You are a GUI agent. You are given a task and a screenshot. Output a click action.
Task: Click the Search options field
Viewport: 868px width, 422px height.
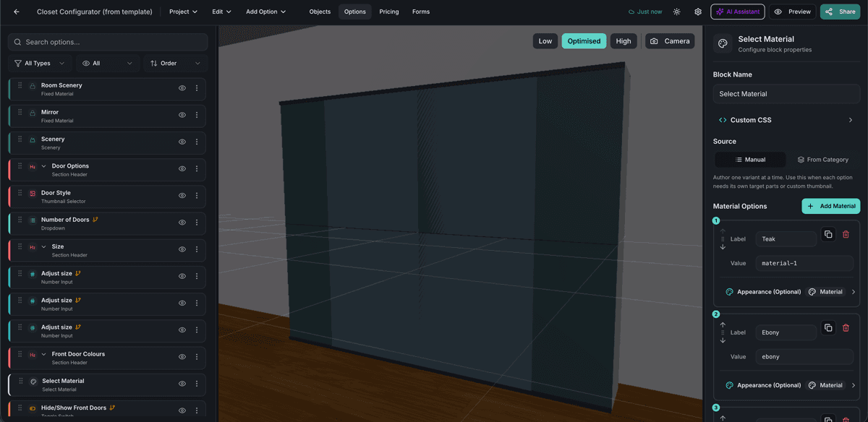tap(108, 42)
